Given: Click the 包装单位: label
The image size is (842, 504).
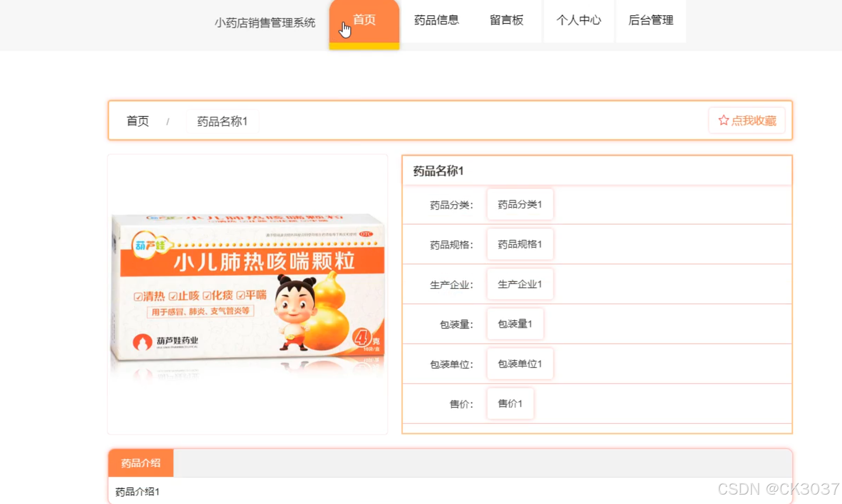Looking at the screenshot, I should 451,365.
